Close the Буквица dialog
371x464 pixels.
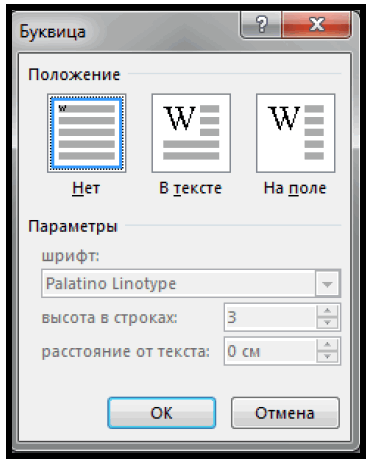click(317, 24)
